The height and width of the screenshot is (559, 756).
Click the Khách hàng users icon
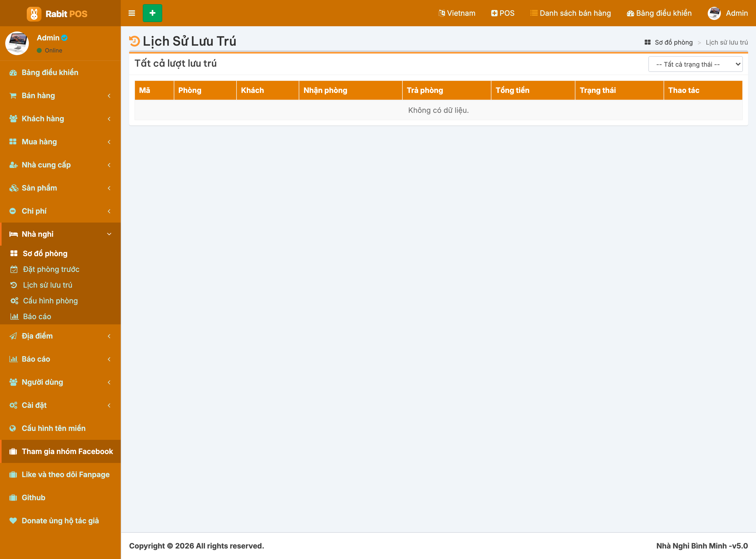pyautogui.click(x=13, y=119)
